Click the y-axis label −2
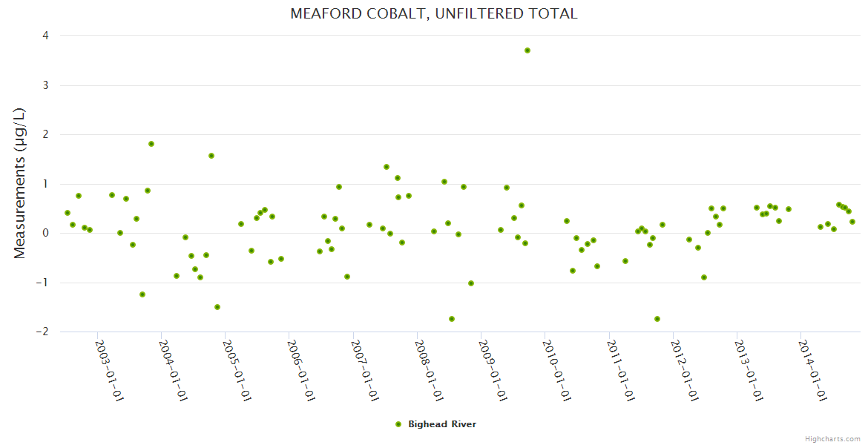This screenshot has width=868, height=445. pos(42,332)
